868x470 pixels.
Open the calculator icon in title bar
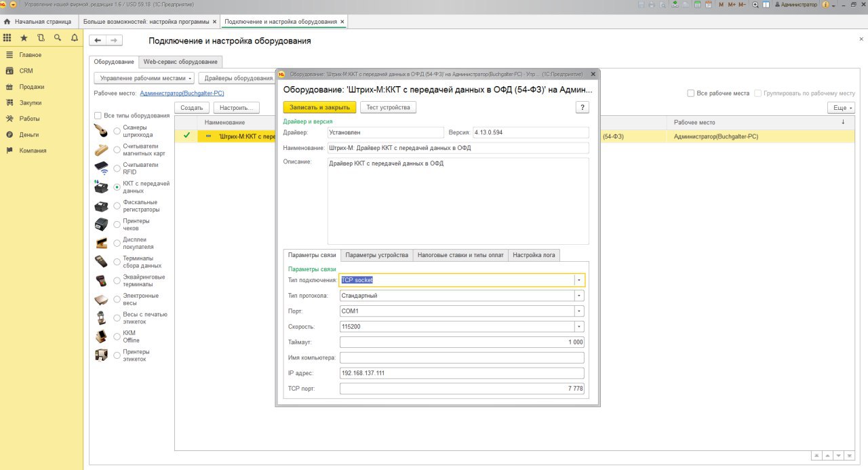pyautogui.click(x=698, y=4)
